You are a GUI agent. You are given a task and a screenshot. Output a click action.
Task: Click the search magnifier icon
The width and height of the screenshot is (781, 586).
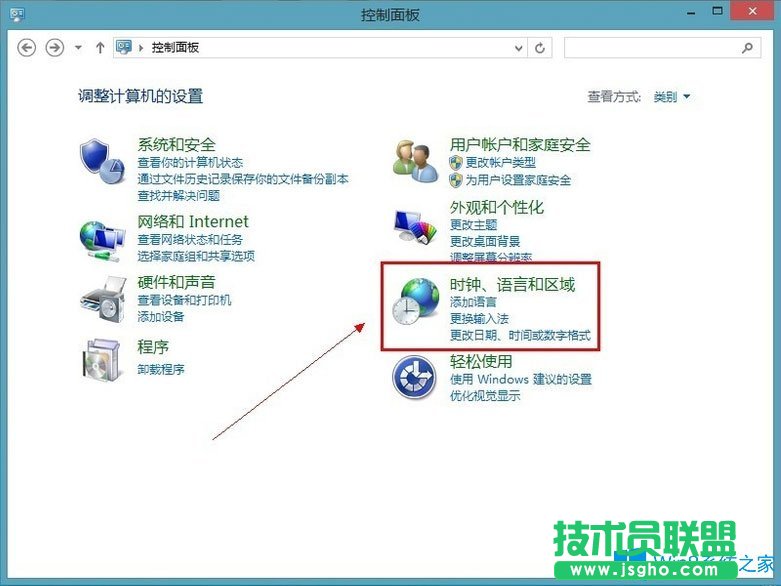(747, 48)
